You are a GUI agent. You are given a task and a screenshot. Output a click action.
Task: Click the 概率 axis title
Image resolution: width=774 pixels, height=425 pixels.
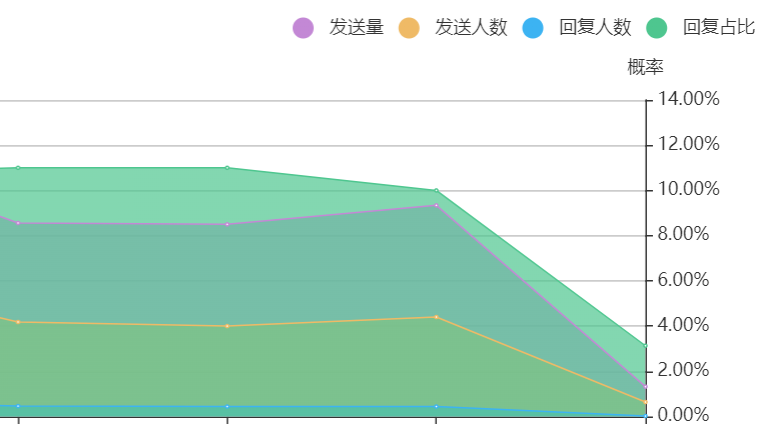645,67
